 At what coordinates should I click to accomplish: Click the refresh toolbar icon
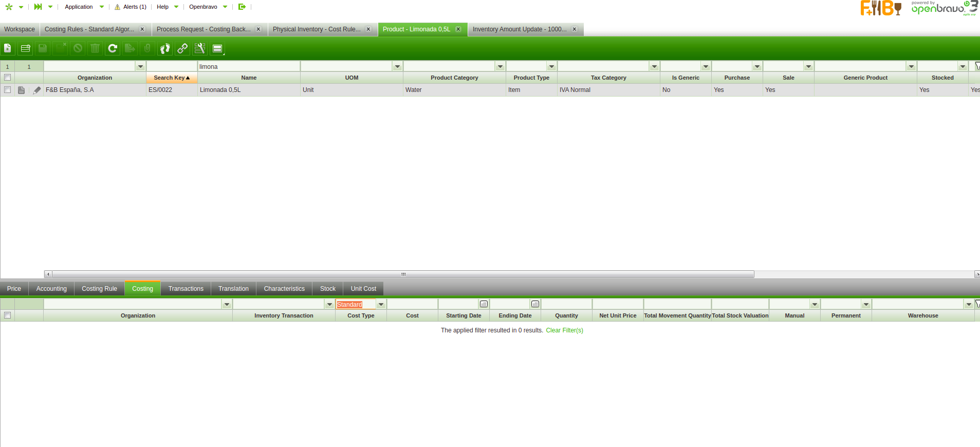pyautogui.click(x=113, y=48)
